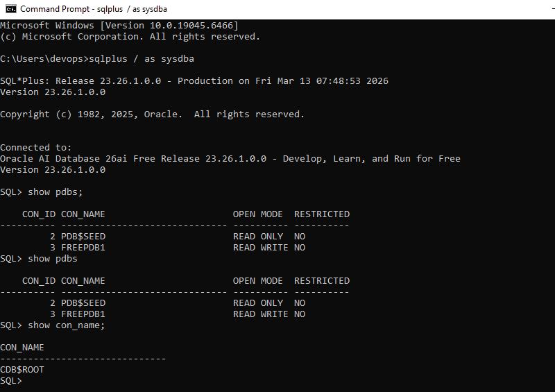Click the 'Connected to:' line

coord(36,148)
